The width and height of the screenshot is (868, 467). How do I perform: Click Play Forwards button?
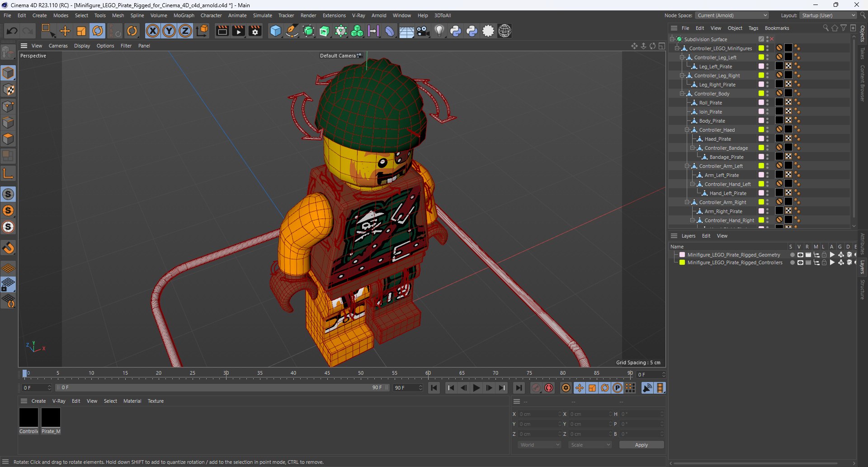pos(476,388)
